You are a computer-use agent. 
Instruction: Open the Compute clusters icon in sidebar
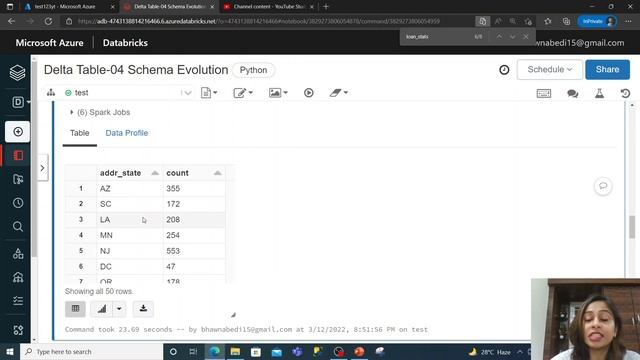pyautogui.click(x=18, y=278)
